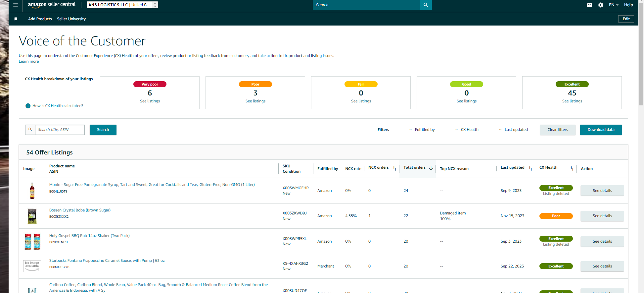See listings under Very poor
The width and height of the screenshot is (644, 293).
tap(150, 101)
